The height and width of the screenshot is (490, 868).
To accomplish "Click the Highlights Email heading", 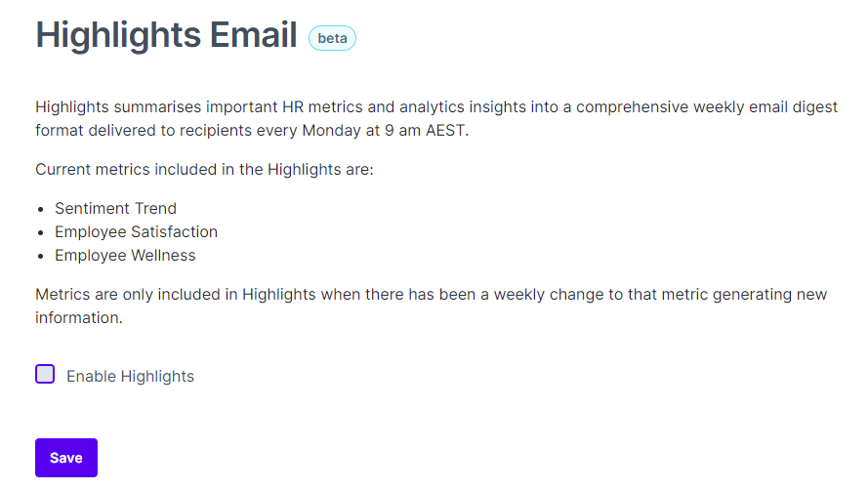I will click(166, 35).
